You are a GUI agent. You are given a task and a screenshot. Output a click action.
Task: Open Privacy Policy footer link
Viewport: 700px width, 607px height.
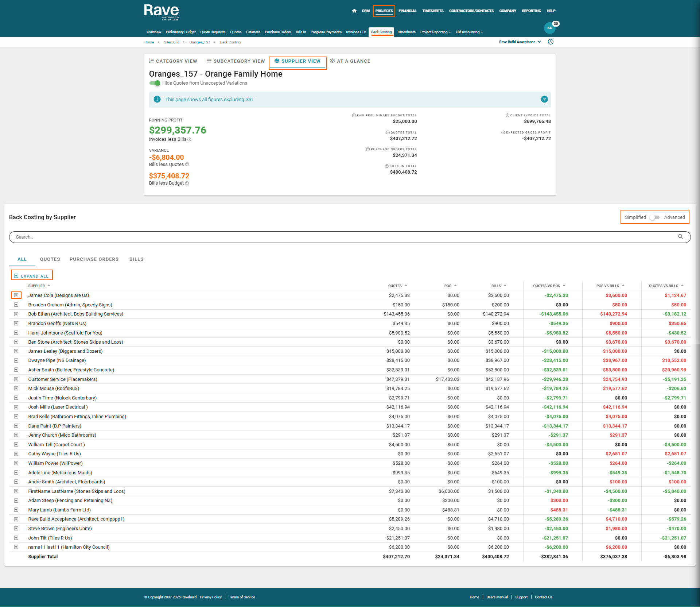coord(211,597)
